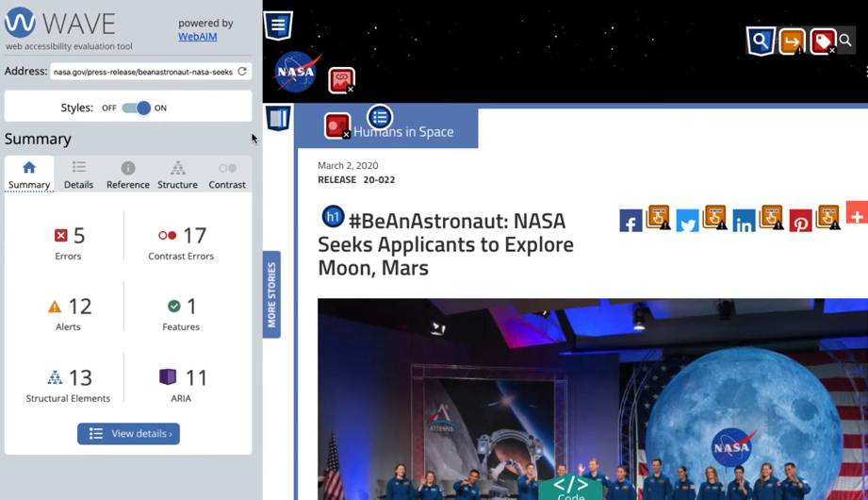Open the Contrast tab

click(227, 175)
